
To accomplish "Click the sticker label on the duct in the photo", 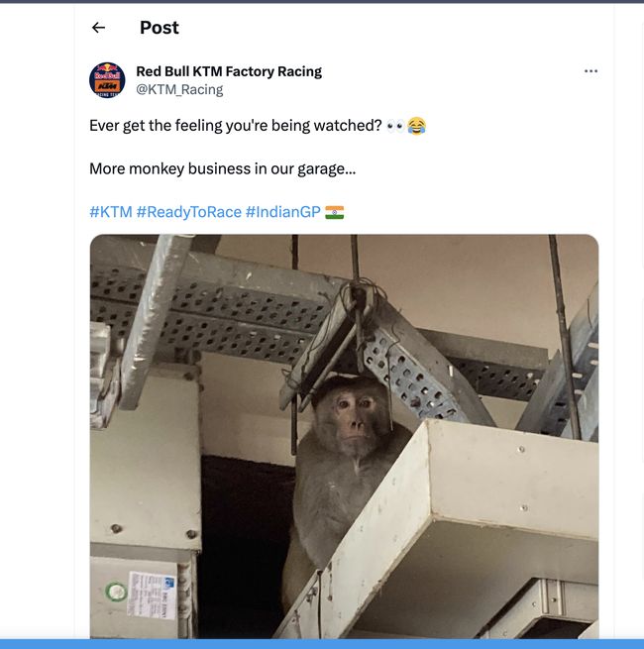I will pyautogui.click(x=152, y=595).
